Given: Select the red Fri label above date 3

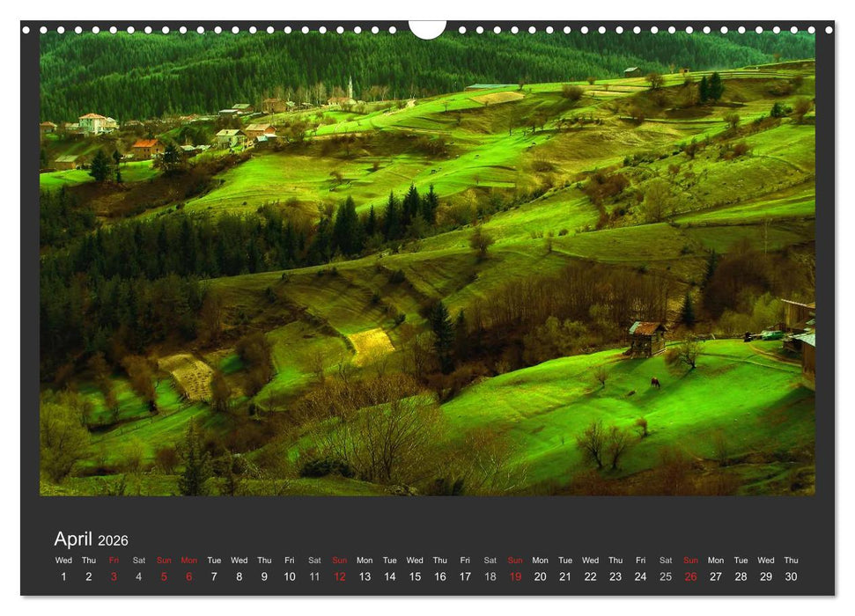Looking at the screenshot, I should coord(113,560).
